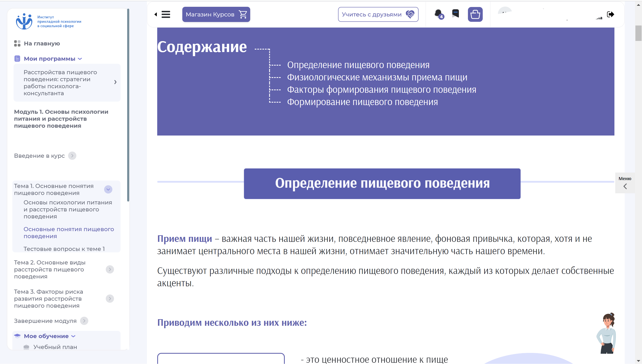The height and width of the screenshot is (364, 642).
Task: Expand Введение в курс chevron
Action: coord(72,156)
